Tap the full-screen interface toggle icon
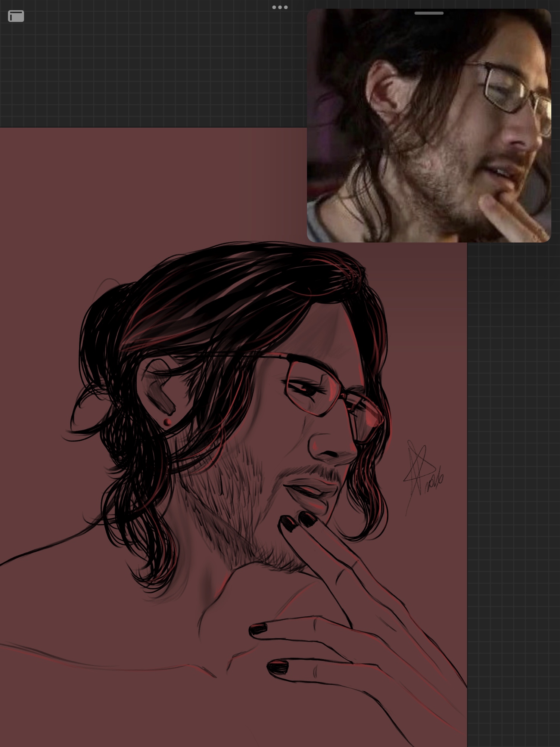This screenshot has height=747, width=560. 16,16
